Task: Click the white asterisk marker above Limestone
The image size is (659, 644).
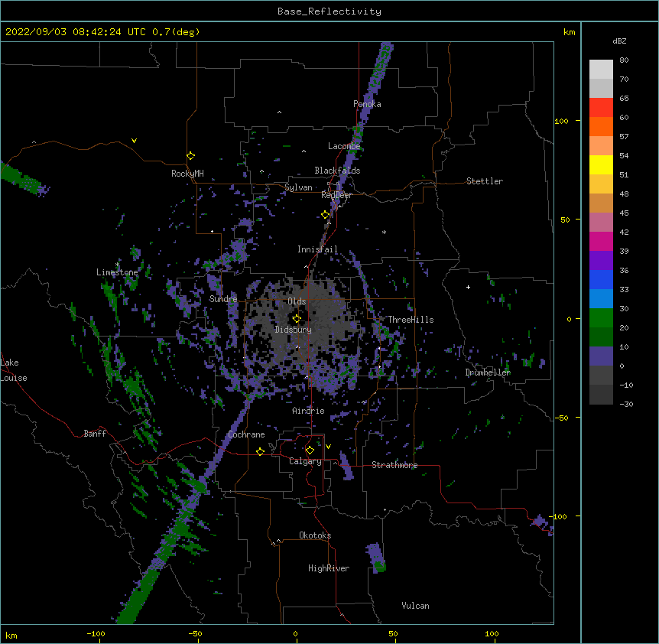Action: (117, 265)
